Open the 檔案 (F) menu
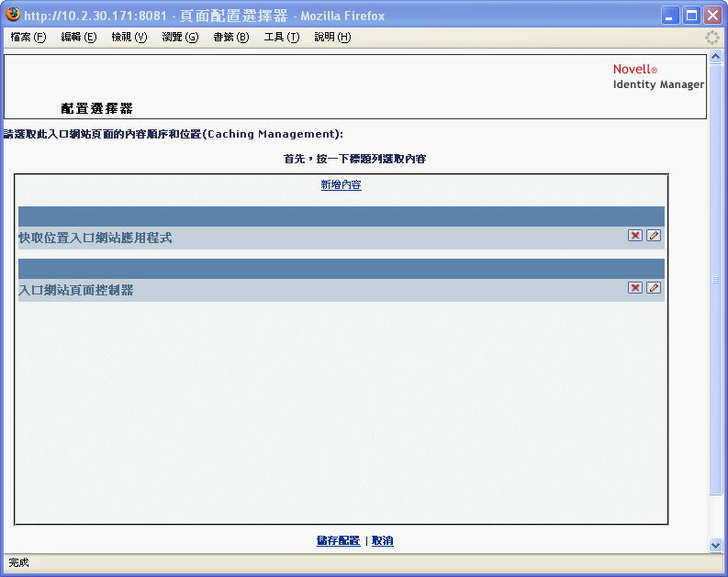Image resolution: width=728 pixels, height=577 pixels. [28, 37]
